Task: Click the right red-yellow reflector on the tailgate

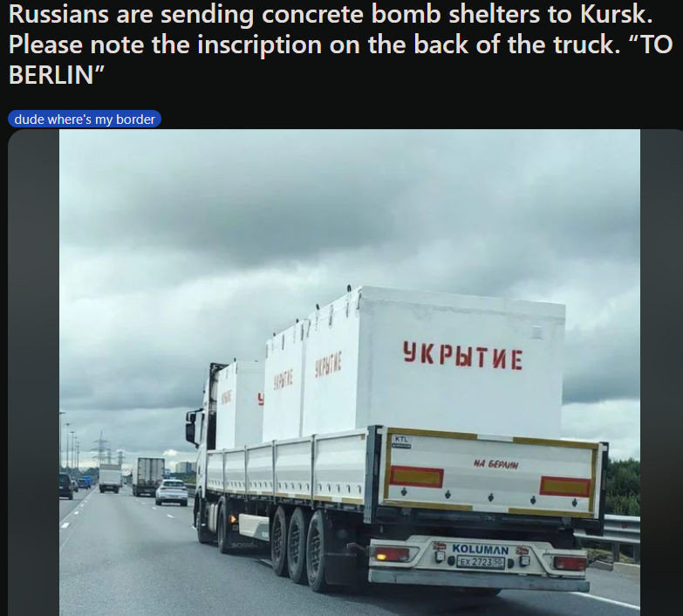Action: tap(565, 486)
